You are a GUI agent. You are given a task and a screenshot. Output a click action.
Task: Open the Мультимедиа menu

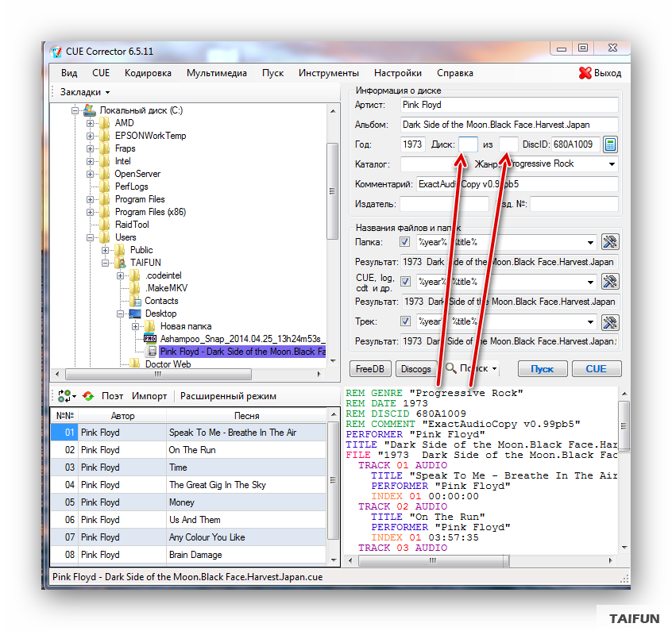point(216,73)
